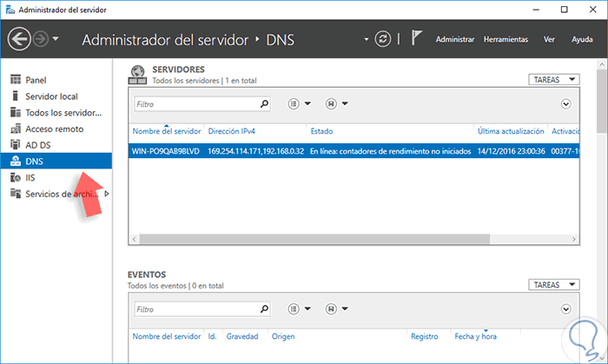Refresh the Server Manager with refresh icon

tap(383, 39)
